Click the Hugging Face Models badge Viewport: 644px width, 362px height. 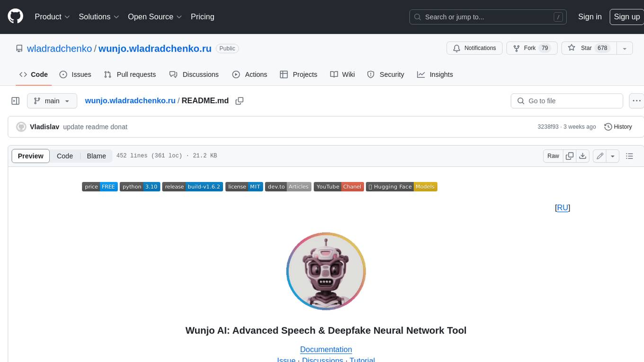tap(402, 187)
